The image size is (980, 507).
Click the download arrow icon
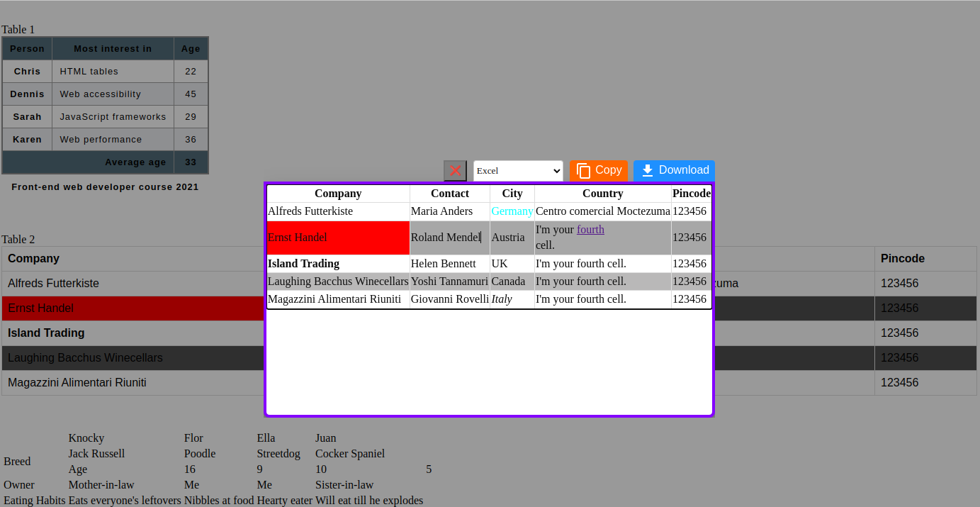(x=647, y=170)
